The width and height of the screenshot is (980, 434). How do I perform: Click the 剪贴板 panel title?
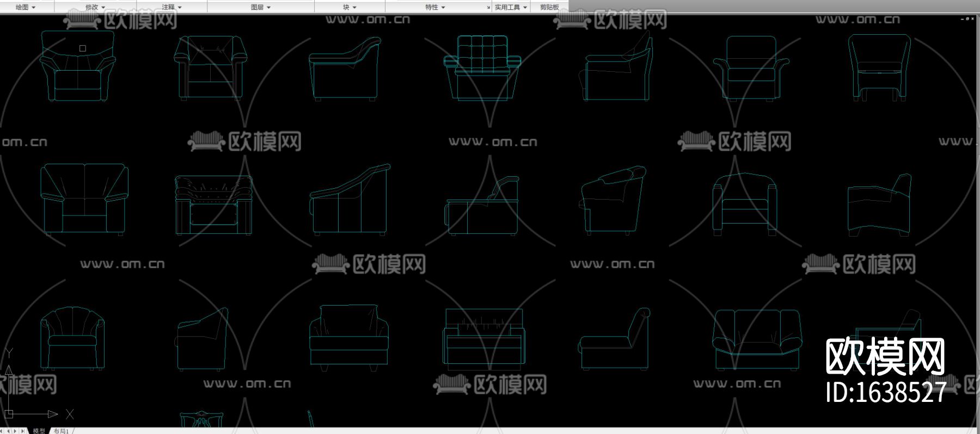coord(549,7)
